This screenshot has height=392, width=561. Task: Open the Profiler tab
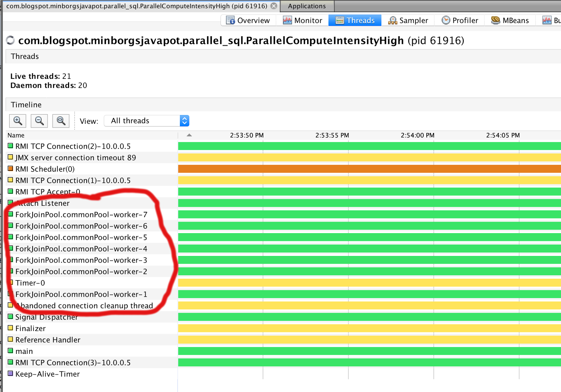tap(460, 20)
